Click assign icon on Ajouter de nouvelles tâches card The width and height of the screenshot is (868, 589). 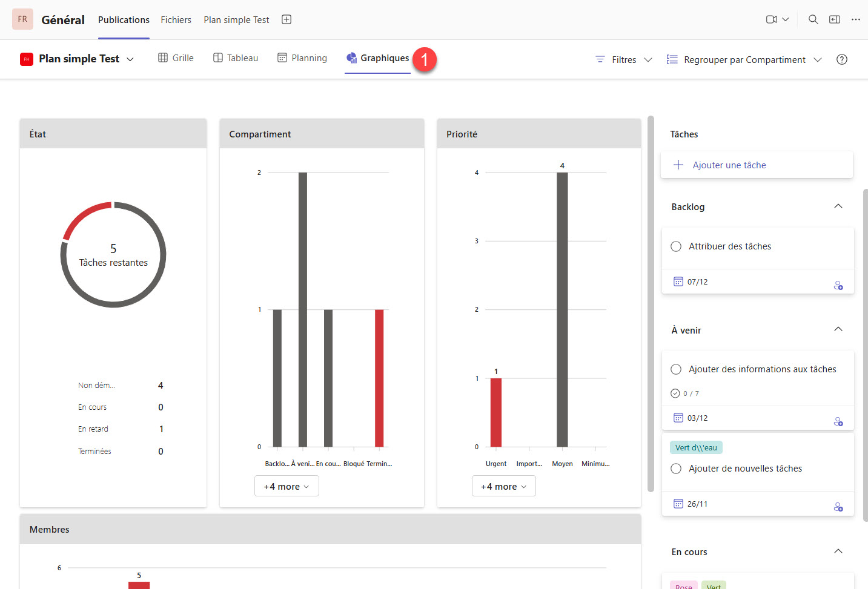[838, 507]
